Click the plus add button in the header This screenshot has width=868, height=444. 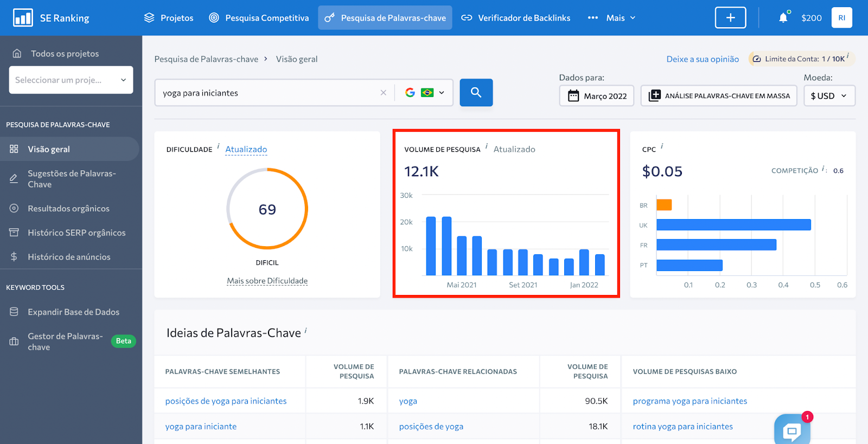click(x=731, y=18)
